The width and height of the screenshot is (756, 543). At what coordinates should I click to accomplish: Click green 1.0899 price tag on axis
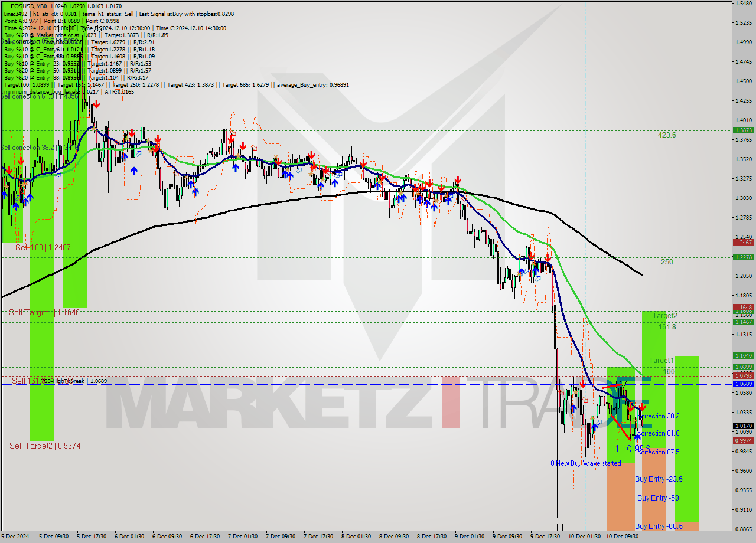743,367
